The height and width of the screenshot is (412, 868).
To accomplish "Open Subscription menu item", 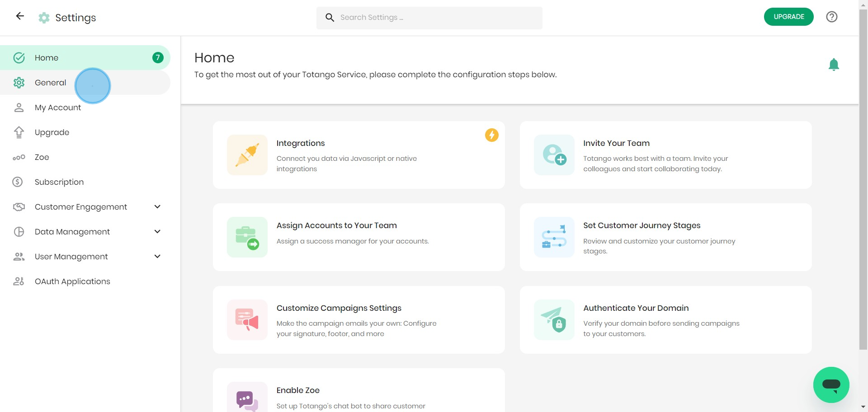I will (85, 182).
